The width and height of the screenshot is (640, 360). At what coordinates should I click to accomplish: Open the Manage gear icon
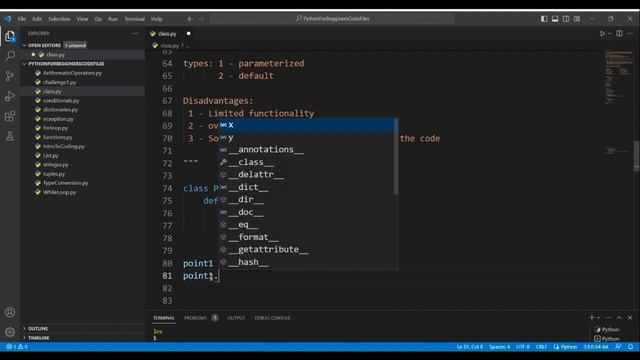pos(10,332)
